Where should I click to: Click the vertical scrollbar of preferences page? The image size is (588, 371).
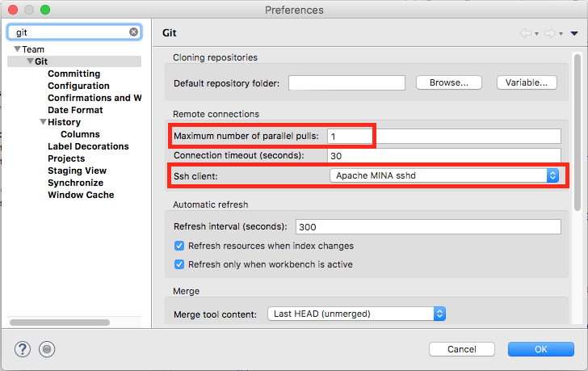click(577, 133)
